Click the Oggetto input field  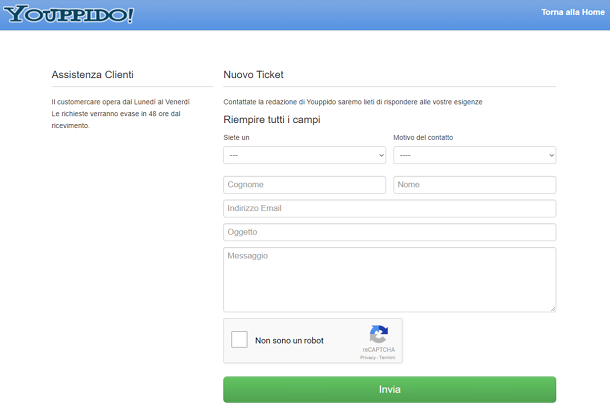click(389, 232)
